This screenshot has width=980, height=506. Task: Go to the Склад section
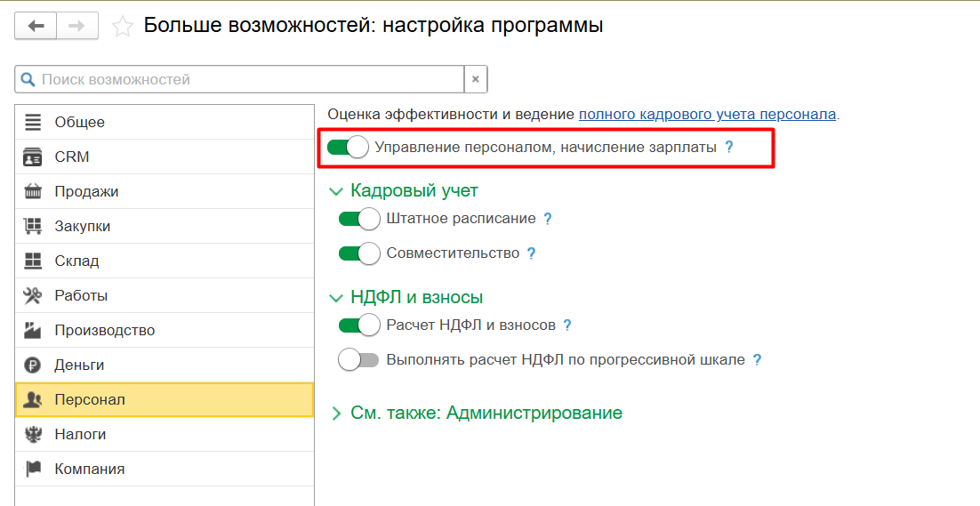click(x=165, y=261)
